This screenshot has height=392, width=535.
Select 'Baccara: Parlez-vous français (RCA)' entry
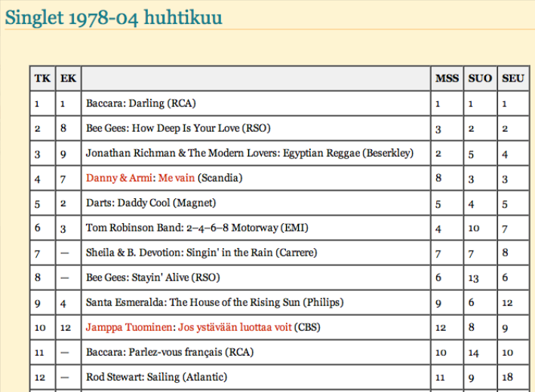click(170, 352)
